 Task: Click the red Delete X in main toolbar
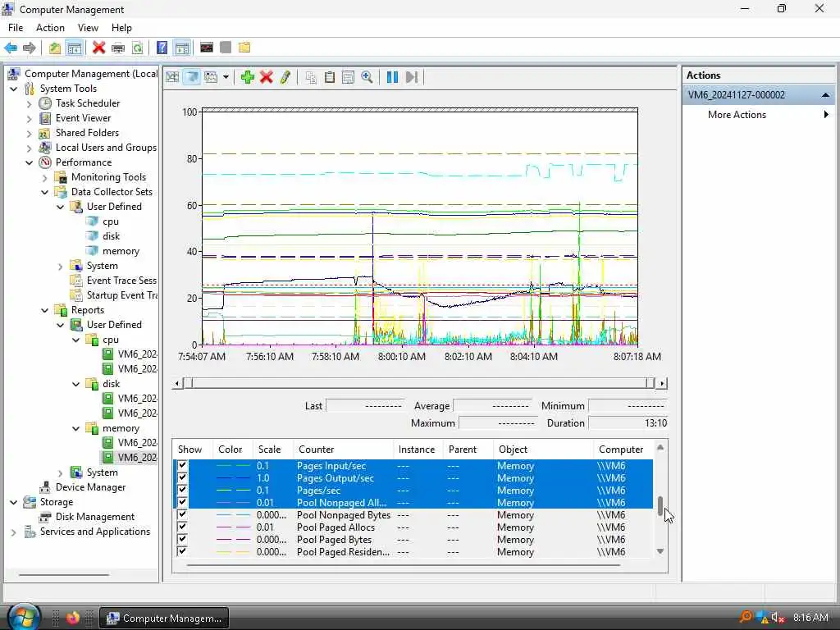[98, 48]
